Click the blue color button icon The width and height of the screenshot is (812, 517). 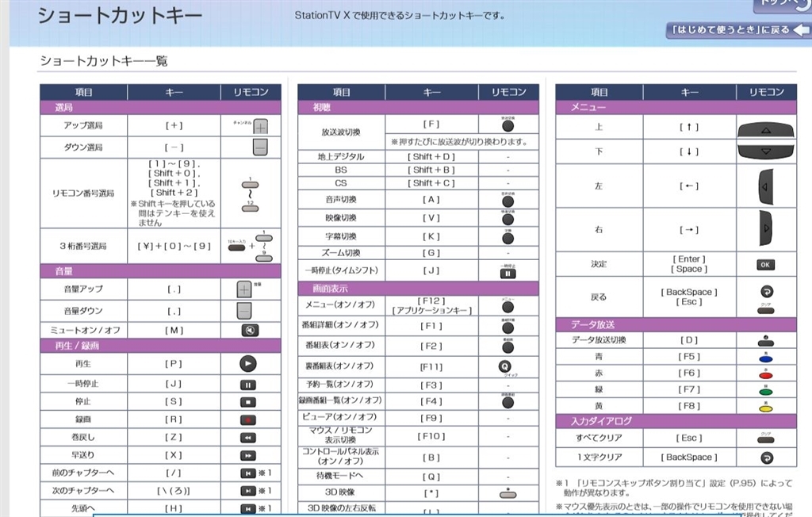click(x=766, y=358)
